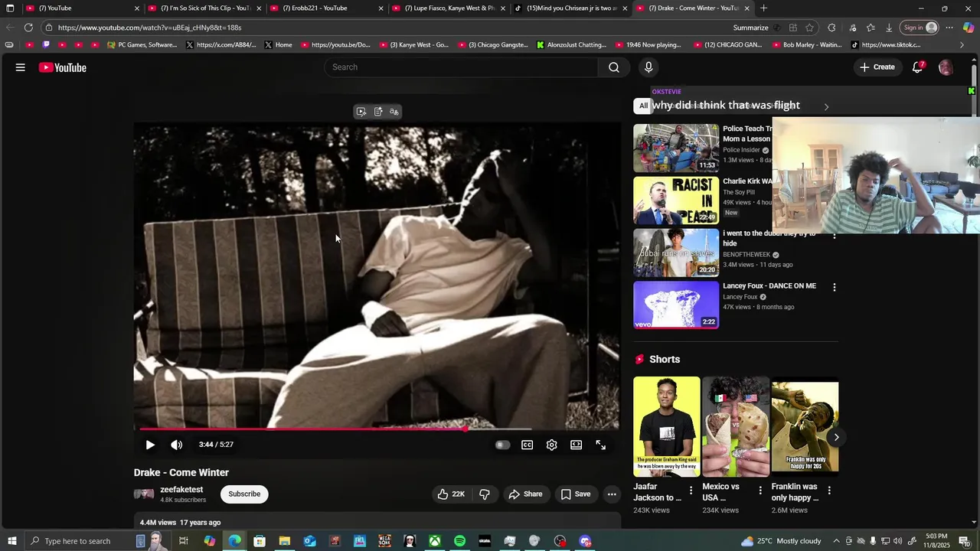The width and height of the screenshot is (980, 551).
Task: Open the Lancey Foux DANCE ON ME thumbnail
Action: click(676, 305)
